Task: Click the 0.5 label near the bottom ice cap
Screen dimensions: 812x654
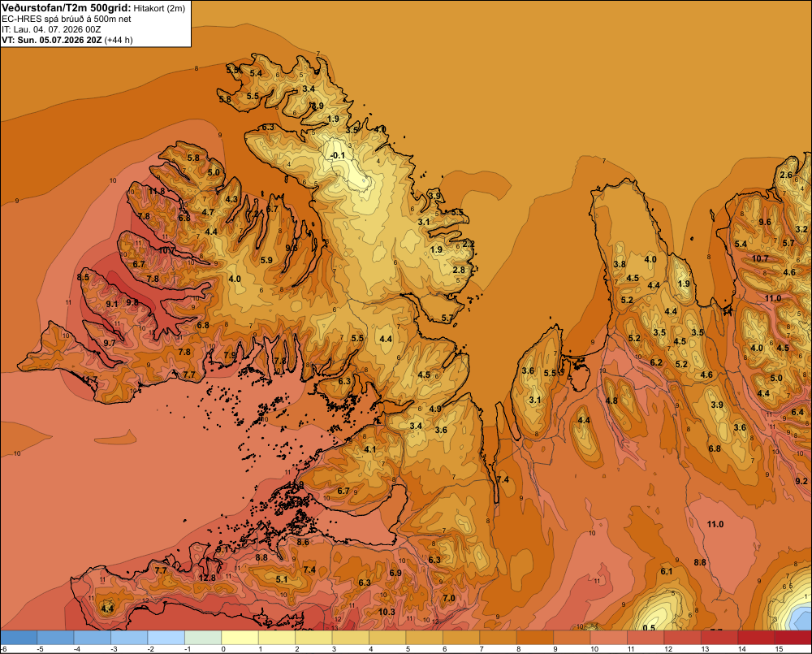Action: [x=649, y=628]
